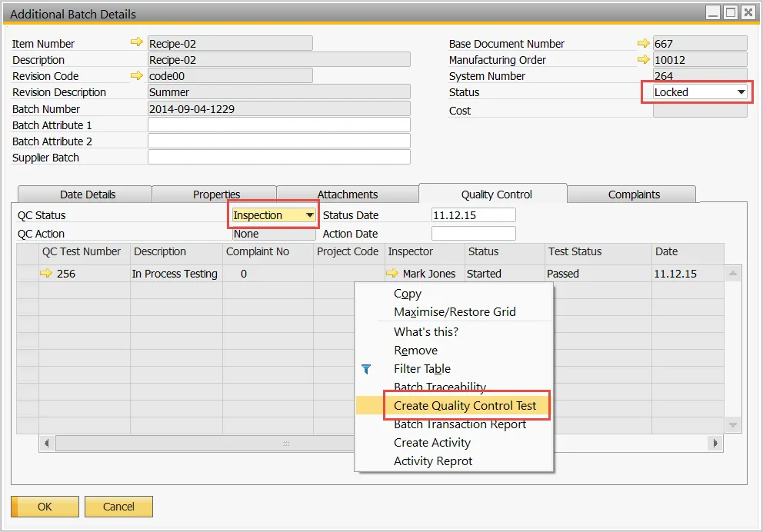Viewport: 763px width, 532px height.
Task: Open the QC Status Inspection dropdown
Action: pos(309,215)
